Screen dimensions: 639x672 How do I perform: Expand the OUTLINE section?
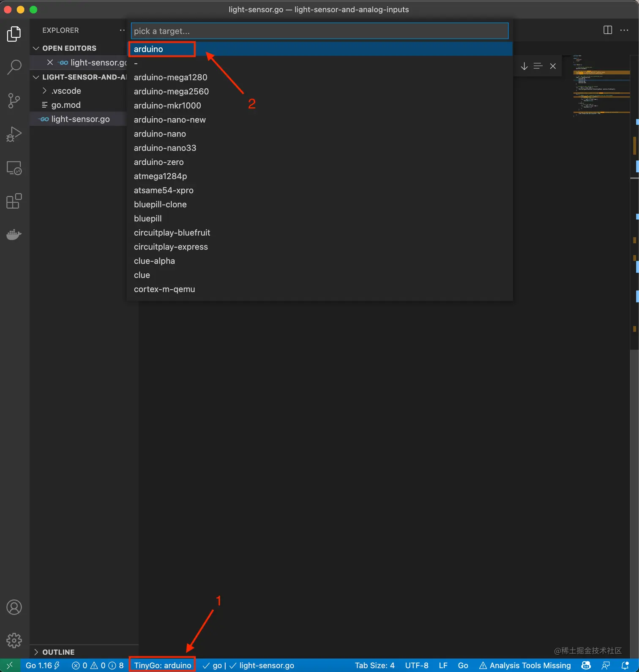(x=36, y=652)
